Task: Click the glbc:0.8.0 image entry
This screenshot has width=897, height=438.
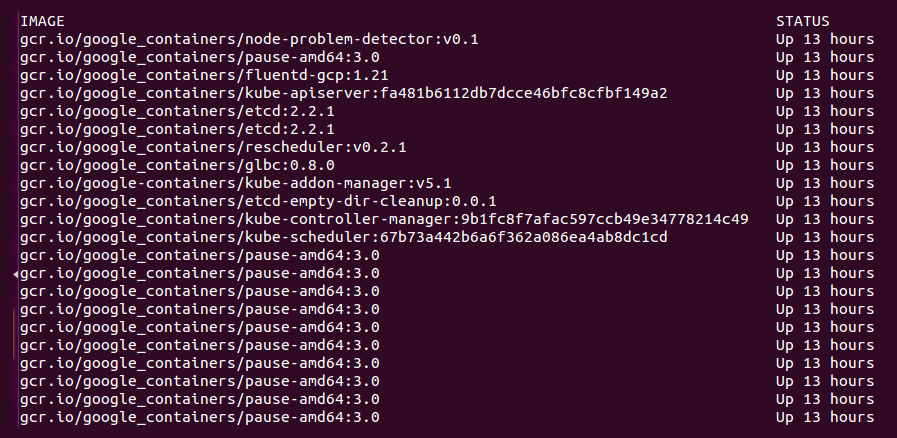Action: tap(177, 165)
